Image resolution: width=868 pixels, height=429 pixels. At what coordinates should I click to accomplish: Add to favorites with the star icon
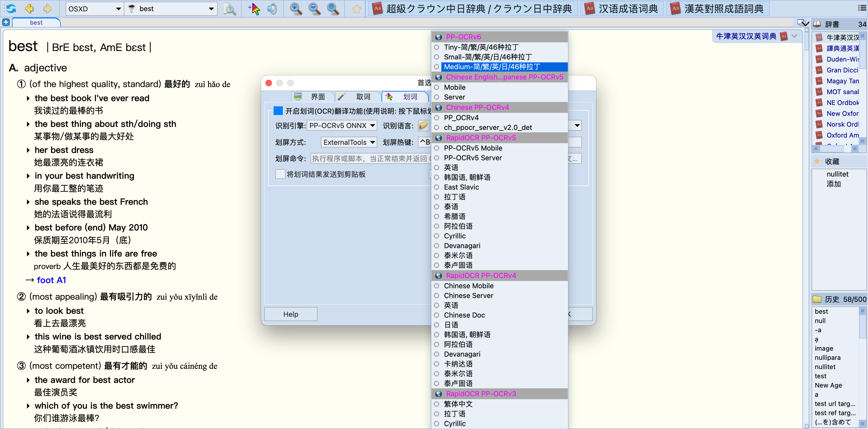pos(356,9)
